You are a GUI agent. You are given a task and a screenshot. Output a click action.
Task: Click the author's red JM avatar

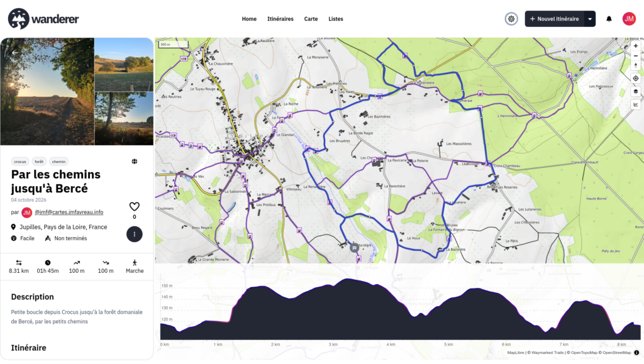[x=26, y=212]
